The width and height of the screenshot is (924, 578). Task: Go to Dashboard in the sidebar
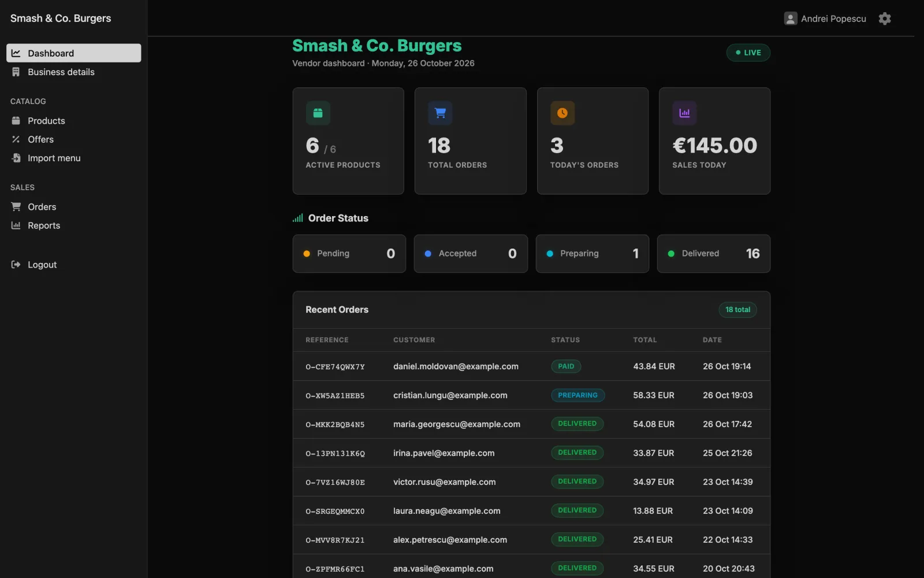pos(74,53)
